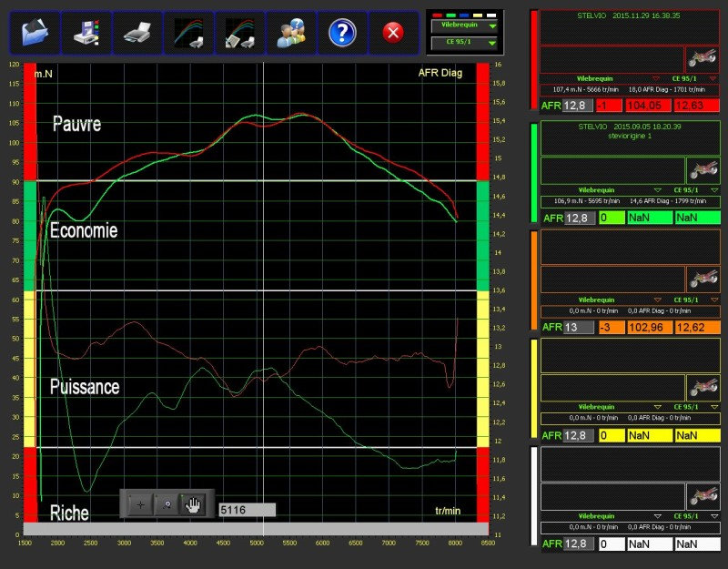Screen dimensions: 728x569
Task: Open a dyno run file via folder icon
Action: (35, 33)
